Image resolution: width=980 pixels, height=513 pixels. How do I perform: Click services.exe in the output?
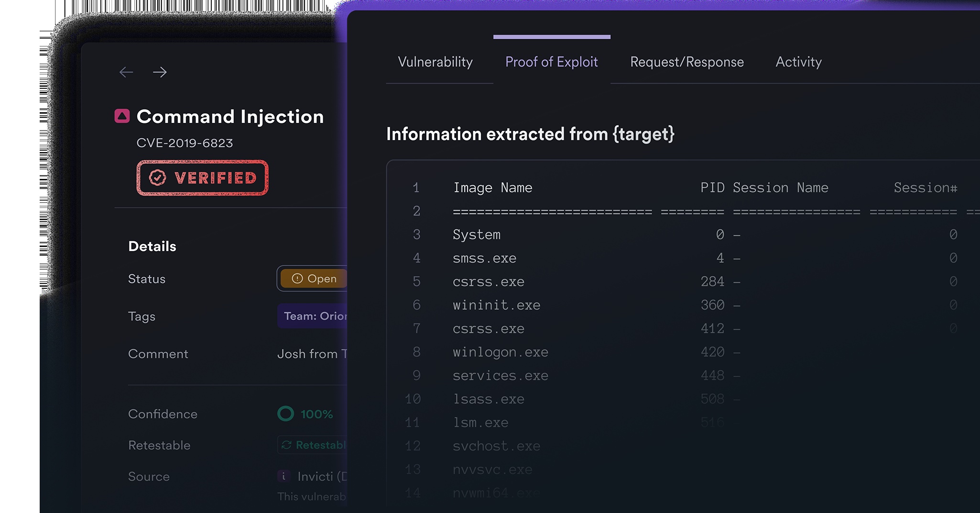click(x=501, y=376)
